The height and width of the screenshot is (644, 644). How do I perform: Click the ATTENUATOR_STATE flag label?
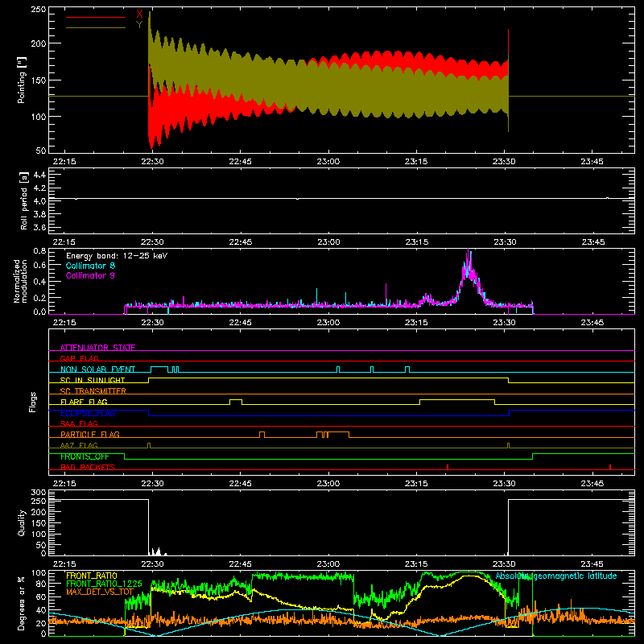click(x=97, y=348)
